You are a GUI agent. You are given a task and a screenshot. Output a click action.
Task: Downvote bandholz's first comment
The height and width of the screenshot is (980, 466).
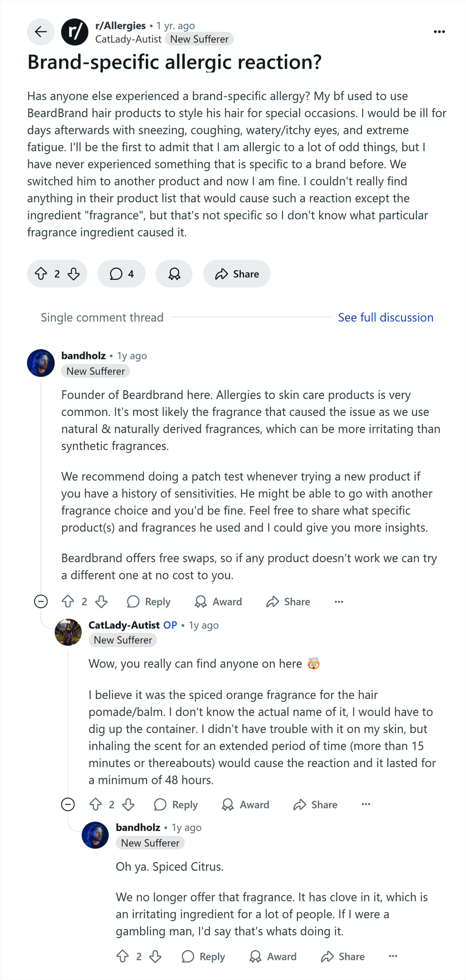tap(101, 601)
